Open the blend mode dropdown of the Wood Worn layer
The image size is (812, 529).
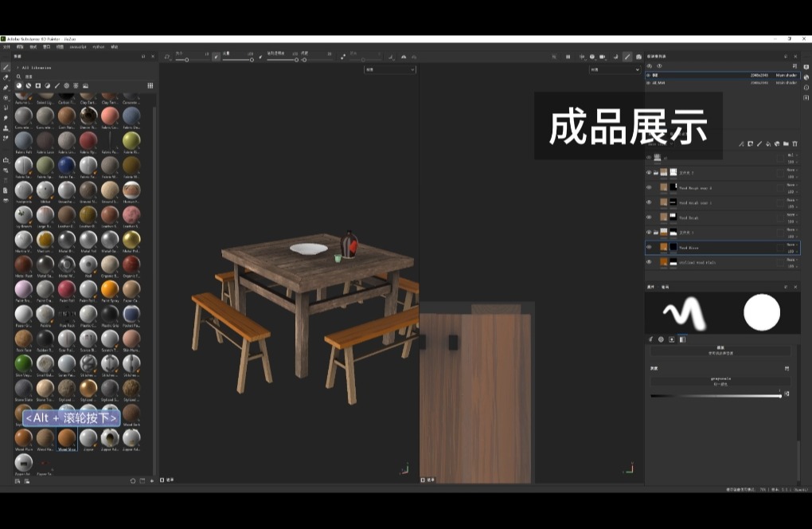pyautogui.click(x=790, y=245)
